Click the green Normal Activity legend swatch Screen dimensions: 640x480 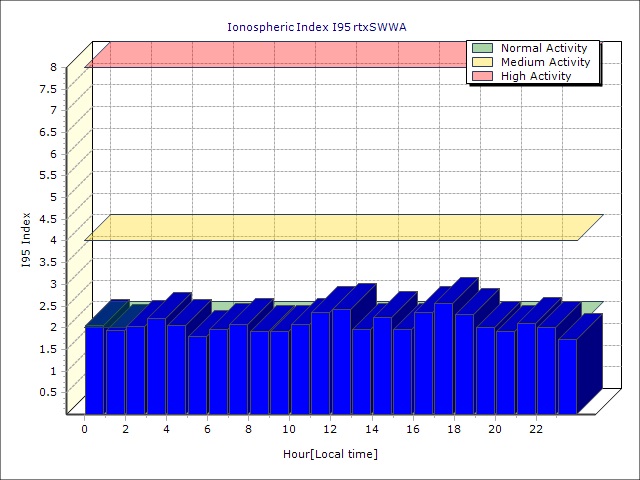click(483, 48)
